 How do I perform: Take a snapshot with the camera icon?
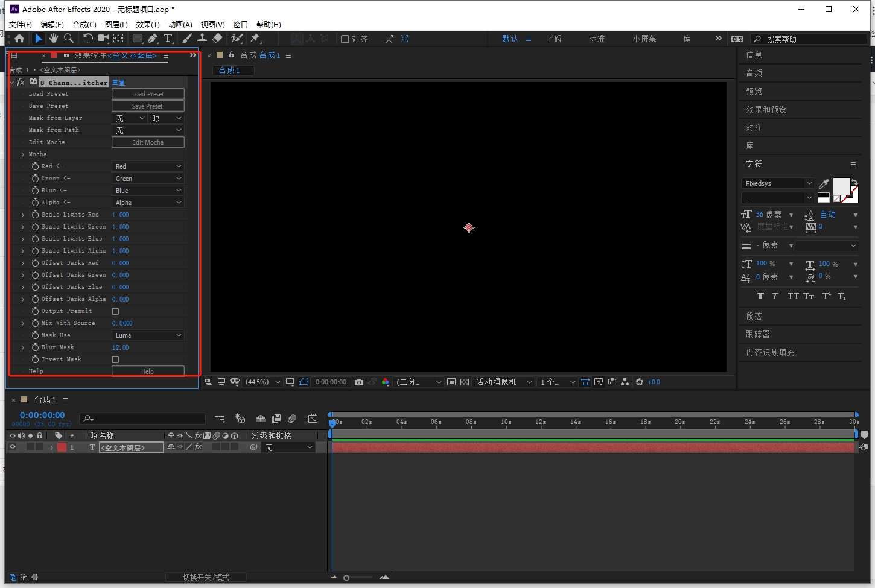click(359, 382)
